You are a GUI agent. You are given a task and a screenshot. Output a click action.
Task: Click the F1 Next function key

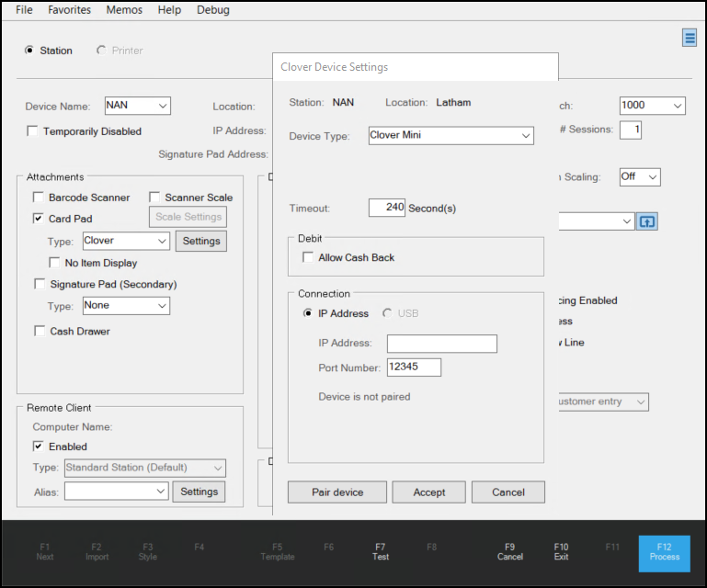(x=45, y=552)
